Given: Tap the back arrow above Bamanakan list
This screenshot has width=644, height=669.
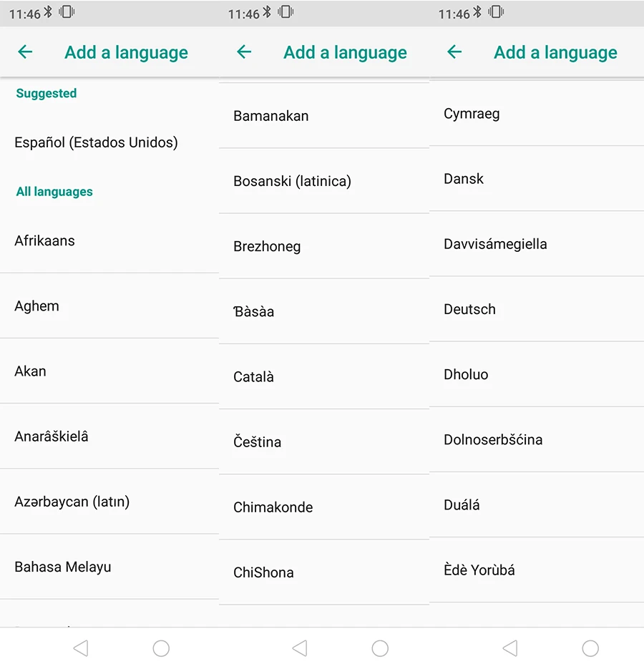Looking at the screenshot, I should coord(244,52).
